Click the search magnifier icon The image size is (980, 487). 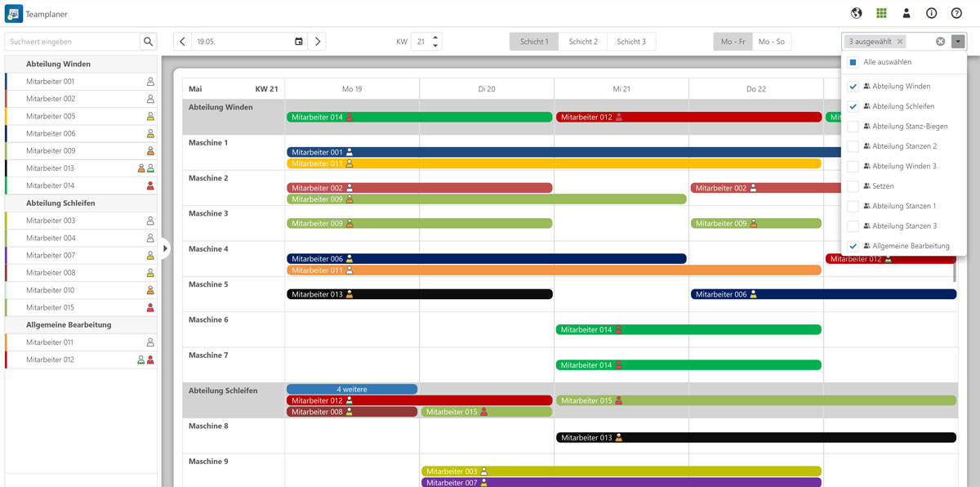tap(148, 42)
